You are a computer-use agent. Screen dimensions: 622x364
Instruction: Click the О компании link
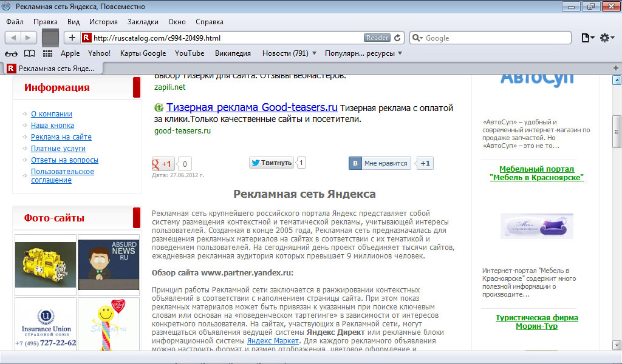[x=52, y=113]
